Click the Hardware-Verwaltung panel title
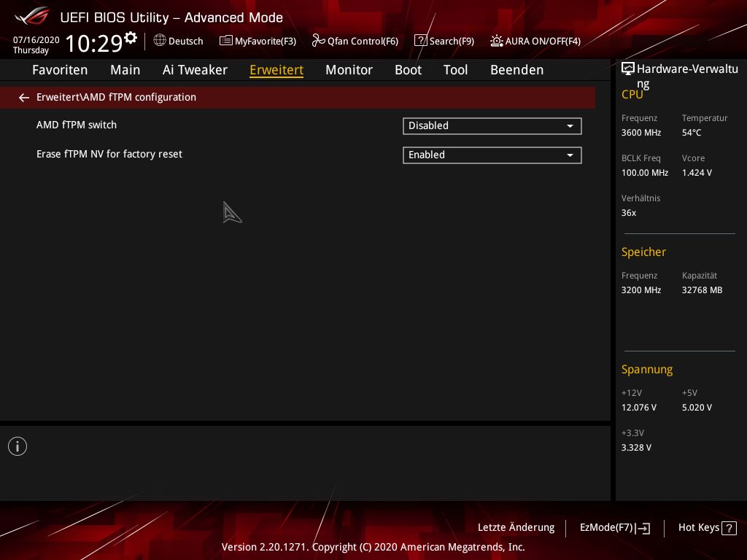This screenshot has height=560, width=747. [x=687, y=76]
